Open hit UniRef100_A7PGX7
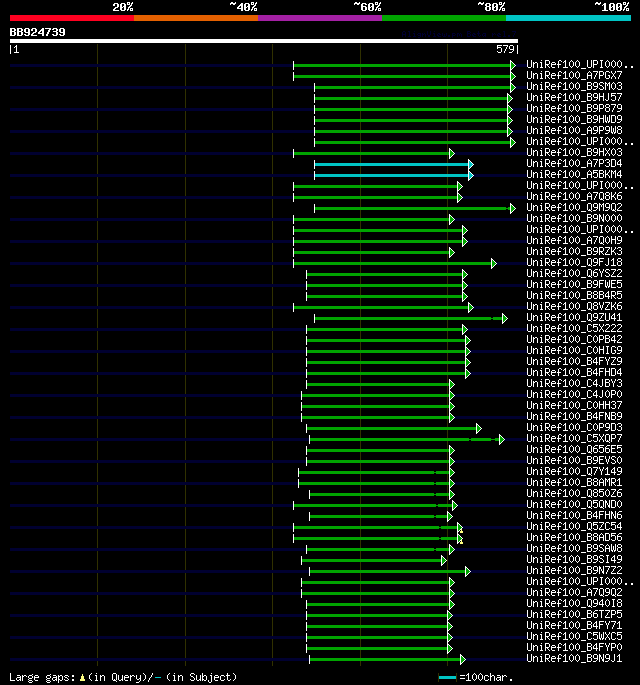Screen dimensions: 640x685 574,75
